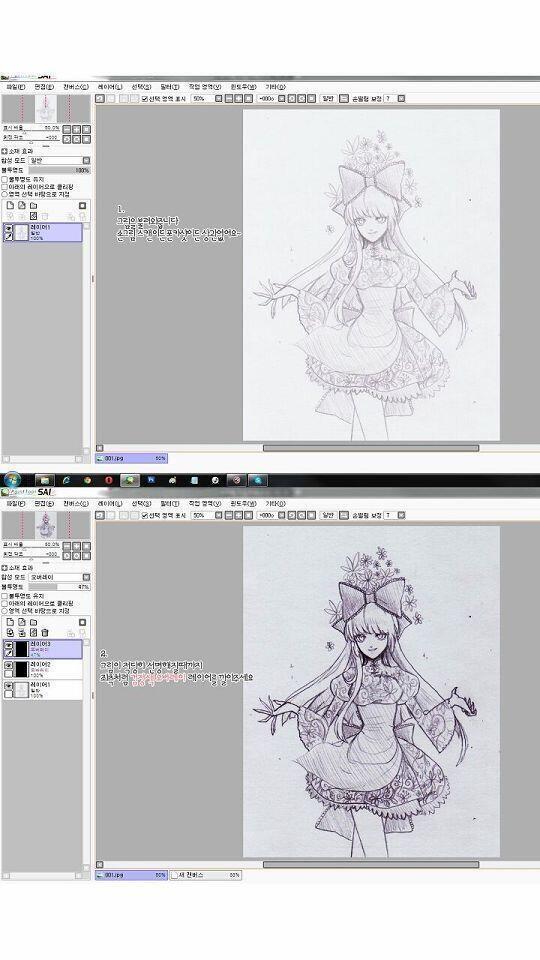Click new layer folder icon in three-layer SAI window

[x=33, y=622]
